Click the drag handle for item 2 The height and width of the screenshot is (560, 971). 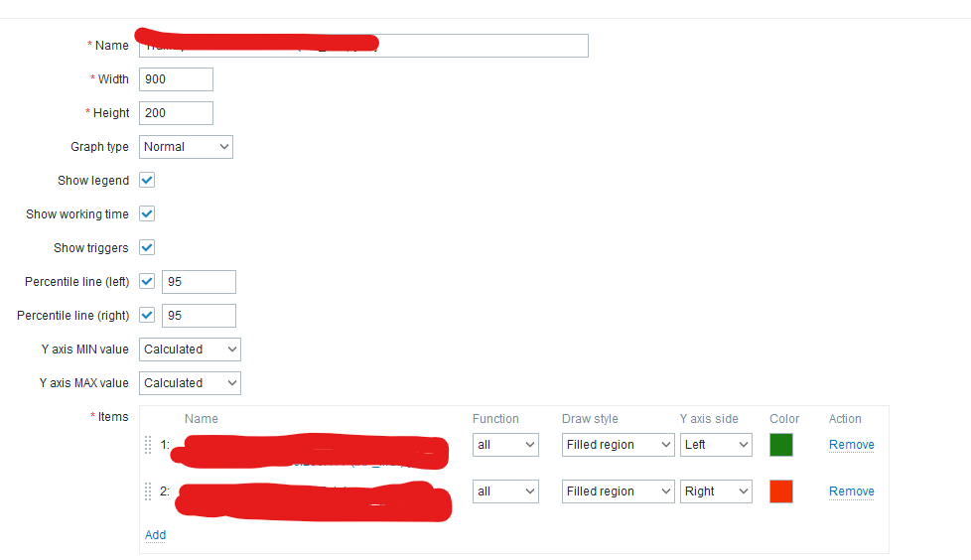tap(148, 491)
